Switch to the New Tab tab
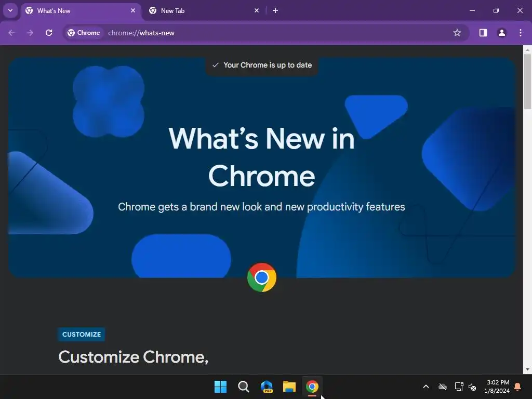This screenshot has width=532, height=399. 204,10
